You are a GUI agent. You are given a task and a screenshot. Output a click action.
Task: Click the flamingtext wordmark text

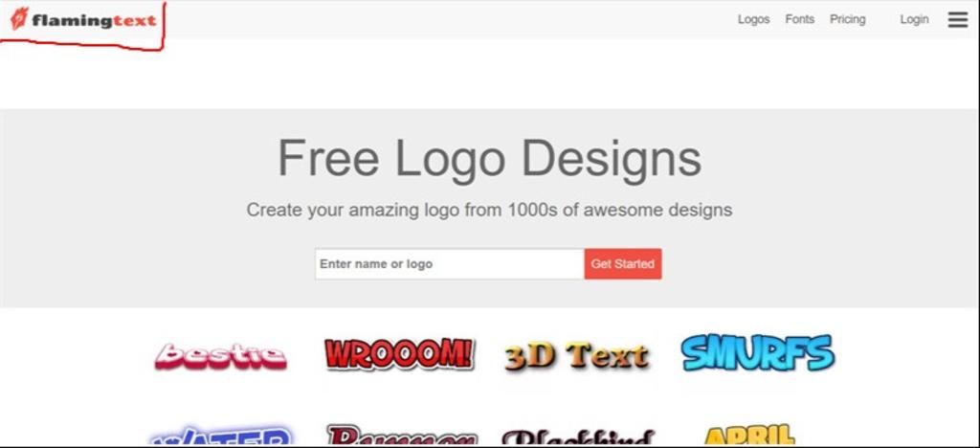click(94, 21)
